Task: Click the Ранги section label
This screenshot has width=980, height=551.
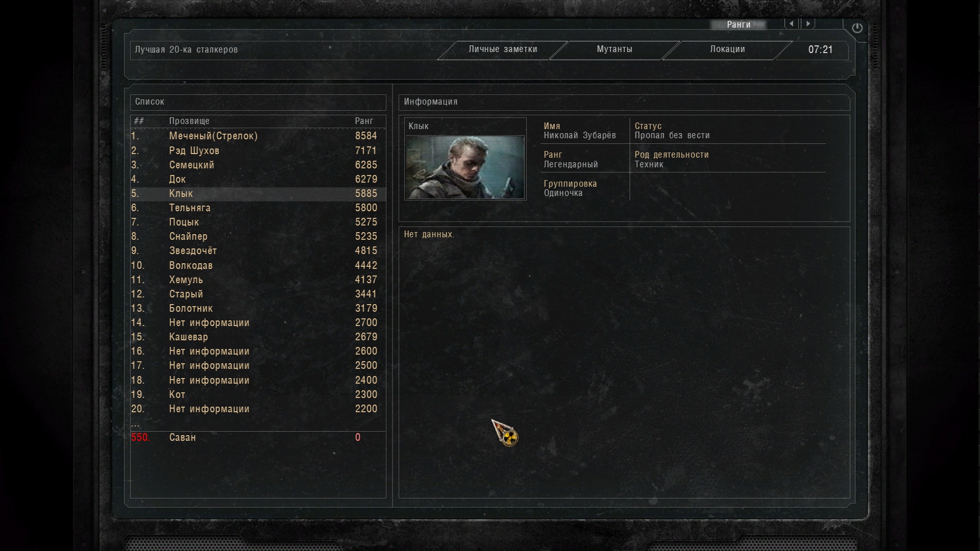Action: click(739, 24)
